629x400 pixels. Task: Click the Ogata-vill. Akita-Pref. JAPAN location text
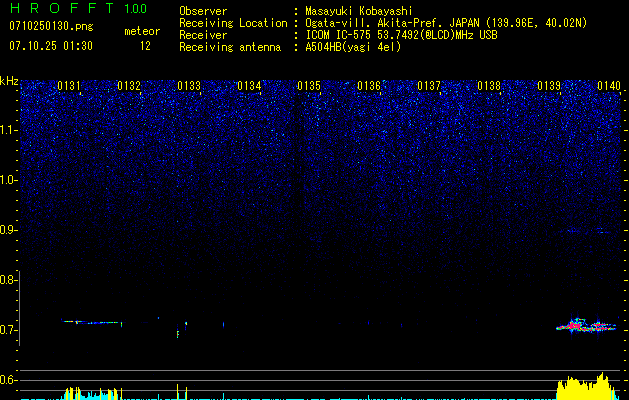click(x=392, y=23)
